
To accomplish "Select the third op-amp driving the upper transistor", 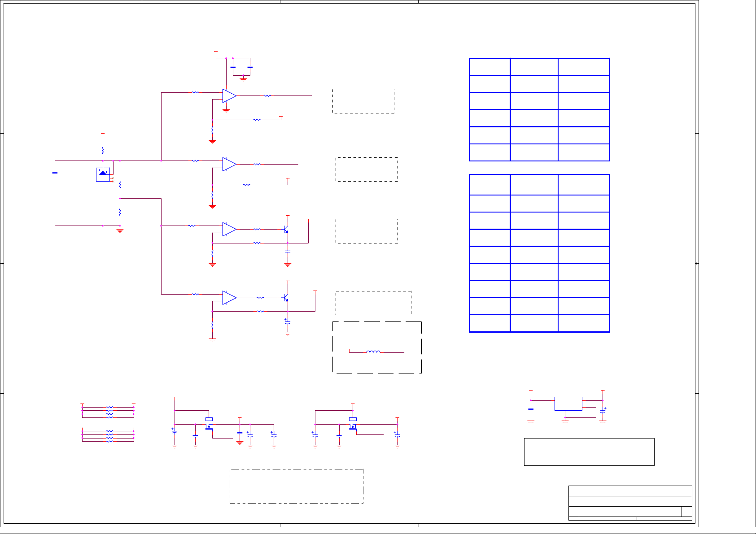I will [x=229, y=229].
